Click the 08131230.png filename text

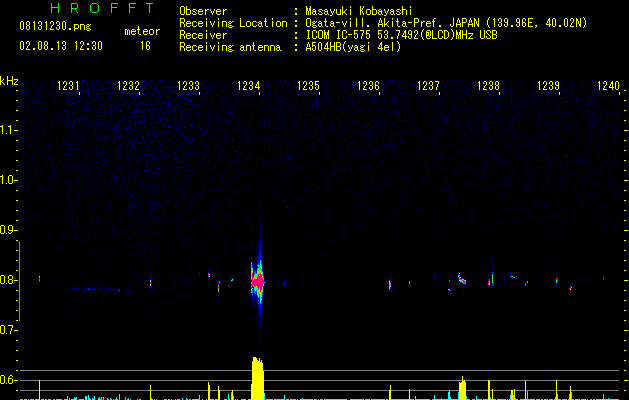(55, 26)
